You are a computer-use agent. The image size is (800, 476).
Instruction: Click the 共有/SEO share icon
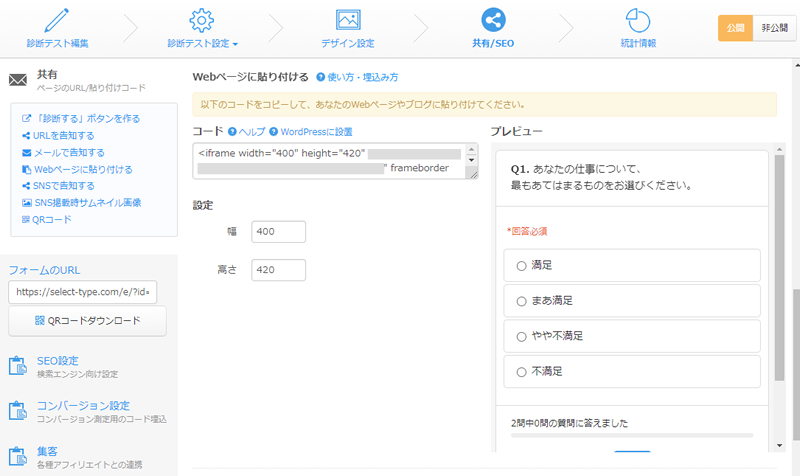click(492, 20)
